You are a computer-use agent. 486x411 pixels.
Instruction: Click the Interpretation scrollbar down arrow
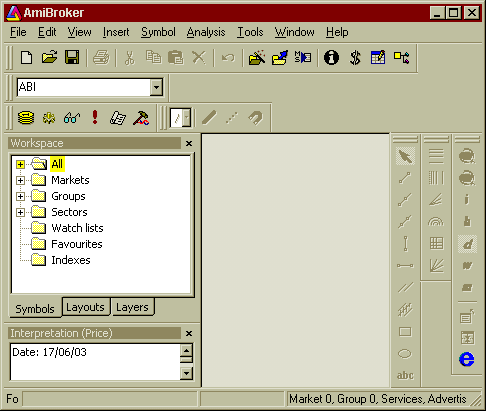click(x=186, y=373)
